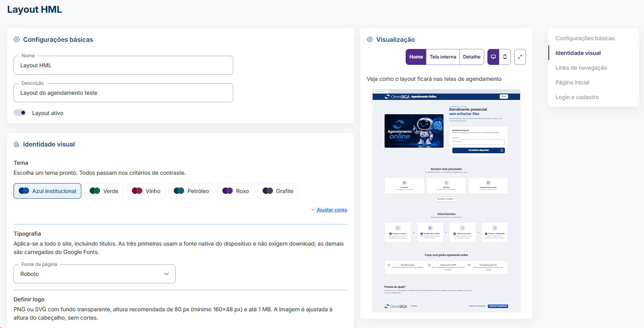The image size is (644, 328).
Task: Go to Login e cadastro section
Action: [x=577, y=97]
